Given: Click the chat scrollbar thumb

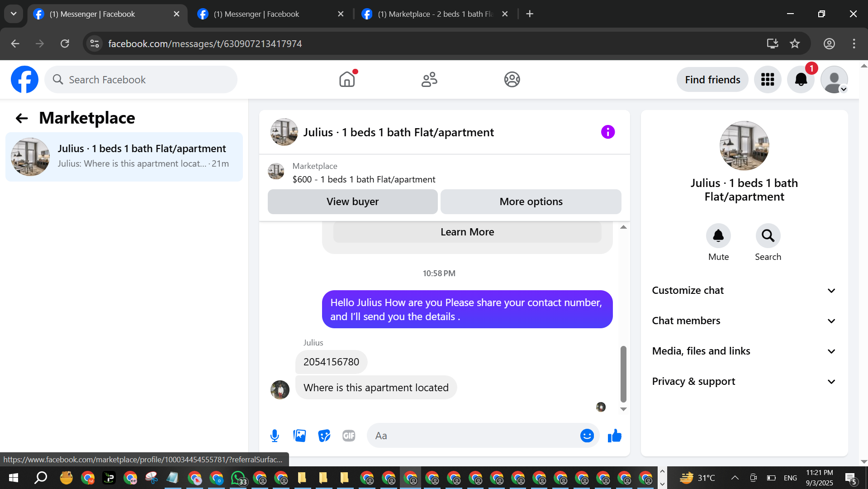Looking at the screenshot, I should point(623,374).
